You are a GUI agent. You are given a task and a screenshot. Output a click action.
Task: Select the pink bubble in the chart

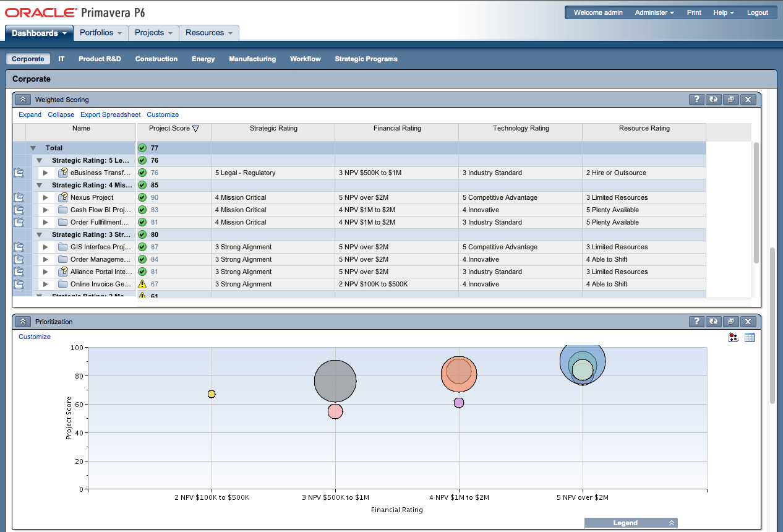coord(335,411)
